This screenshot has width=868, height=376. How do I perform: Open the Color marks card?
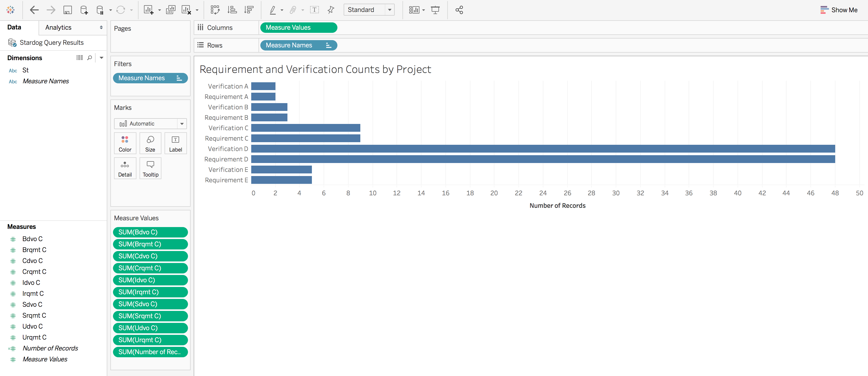(125, 143)
